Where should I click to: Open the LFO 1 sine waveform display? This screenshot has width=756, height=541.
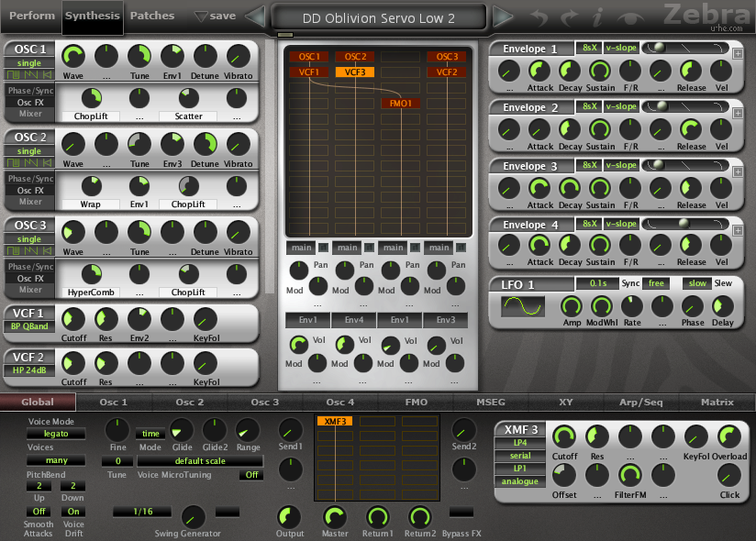click(x=523, y=306)
